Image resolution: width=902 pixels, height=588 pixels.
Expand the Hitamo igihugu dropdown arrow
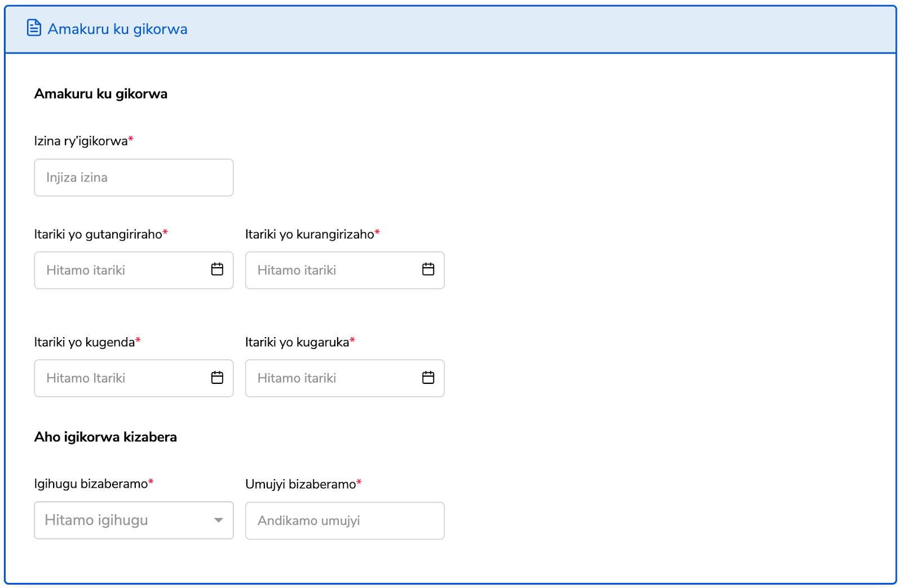point(218,520)
